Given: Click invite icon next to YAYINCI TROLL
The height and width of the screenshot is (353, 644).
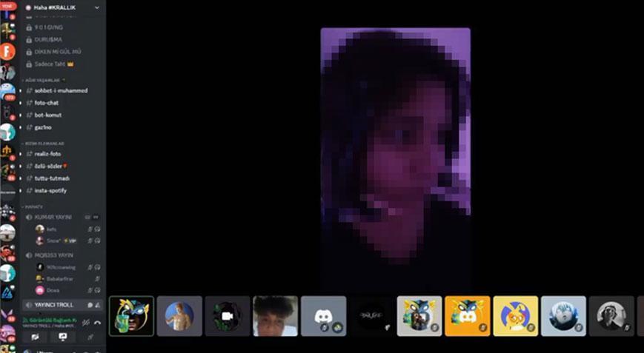Looking at the screenshot, I should click(x=98, y=305).
